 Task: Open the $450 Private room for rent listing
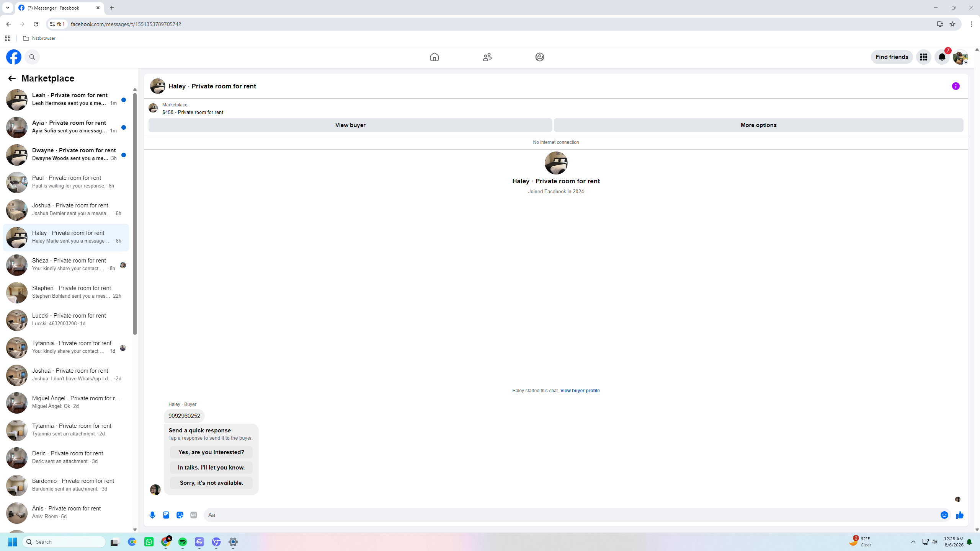tap(193, 112)
